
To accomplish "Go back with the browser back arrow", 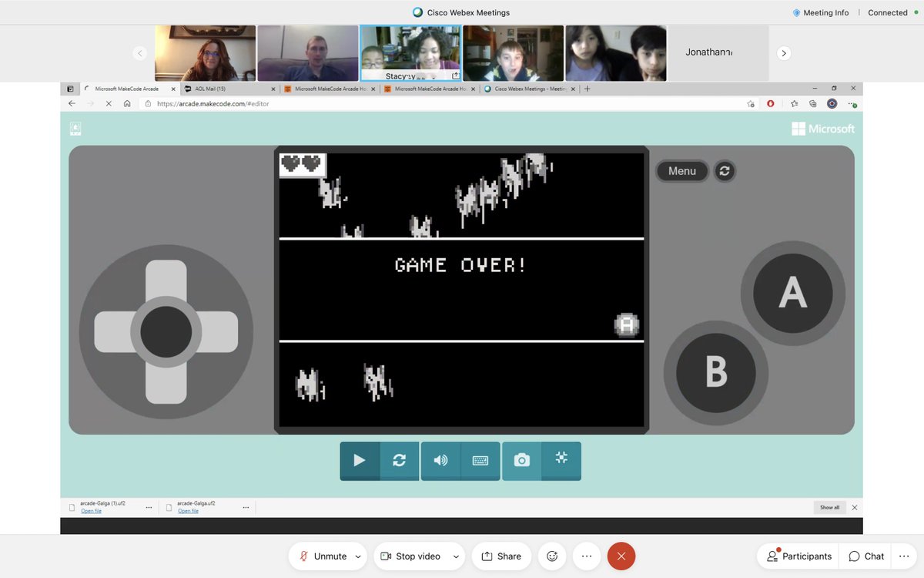I will (72, 103).
